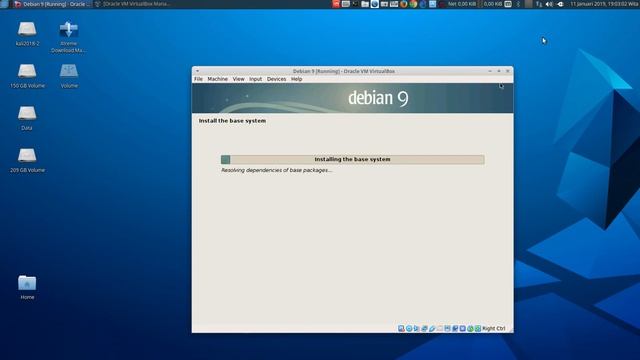Select the kali2018-2 desktop drive icon
This screenshot has height=360, width=640.
click(27, 34)
